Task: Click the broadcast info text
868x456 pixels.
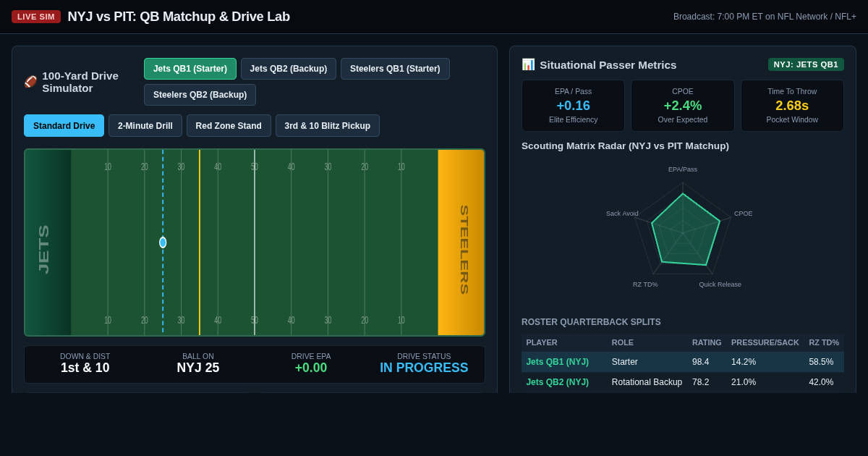Action: 765,17
